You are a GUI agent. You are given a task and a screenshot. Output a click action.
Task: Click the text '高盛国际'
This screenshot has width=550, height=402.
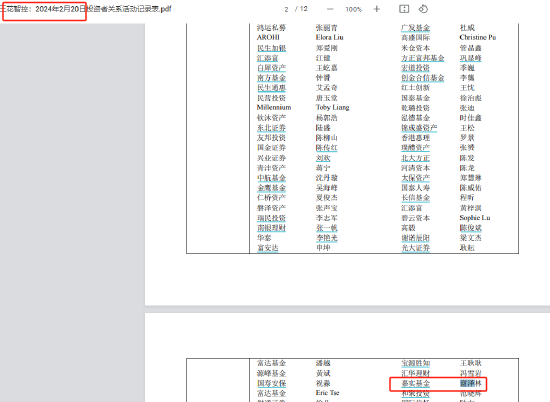point(415,38)
